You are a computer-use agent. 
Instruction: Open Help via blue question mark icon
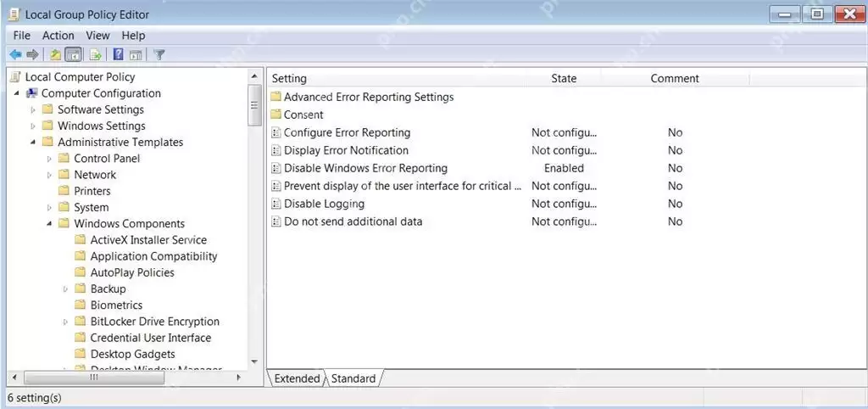(x=118, y=54)
